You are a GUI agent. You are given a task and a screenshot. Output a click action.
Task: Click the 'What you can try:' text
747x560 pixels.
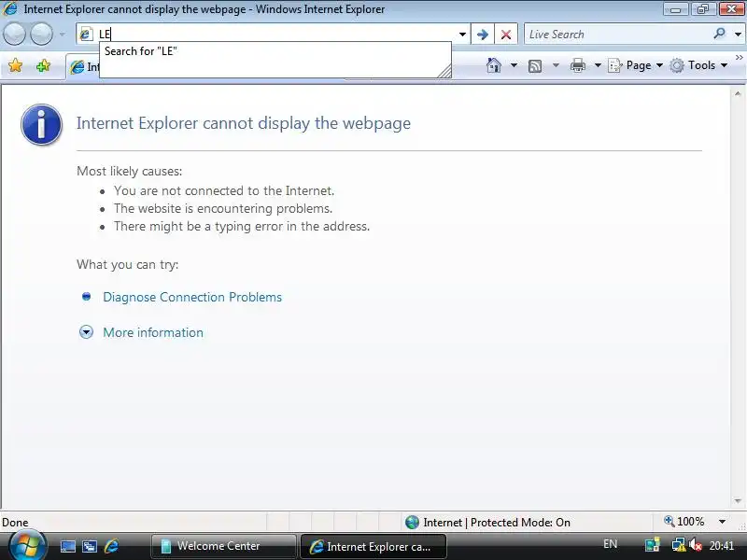(128, 265)
